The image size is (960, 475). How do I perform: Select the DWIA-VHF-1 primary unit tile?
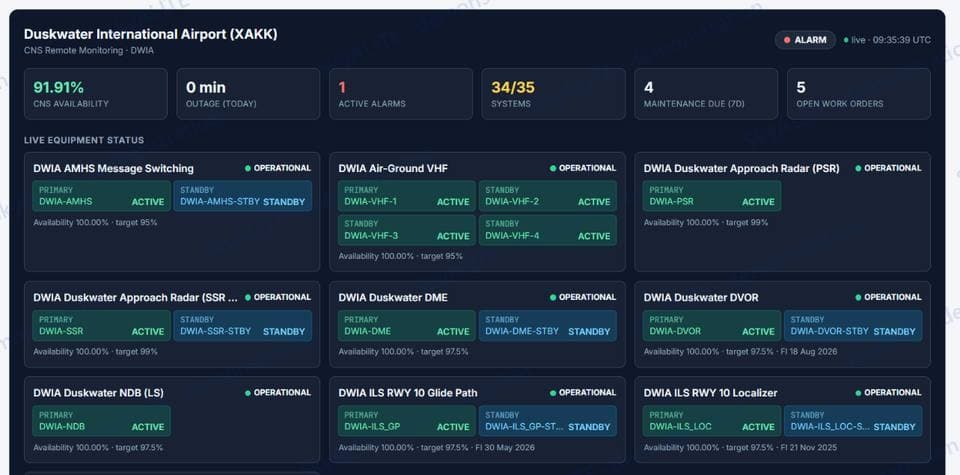[x=407, y=196]
